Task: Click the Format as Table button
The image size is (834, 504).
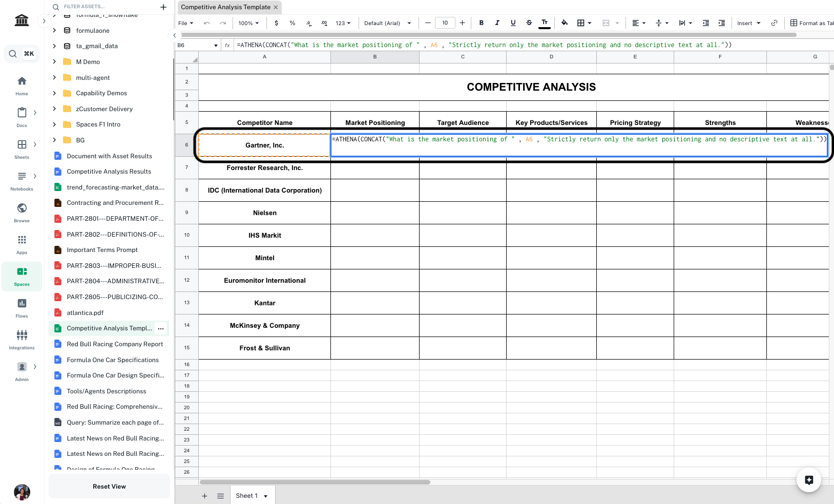Action: 812,23
